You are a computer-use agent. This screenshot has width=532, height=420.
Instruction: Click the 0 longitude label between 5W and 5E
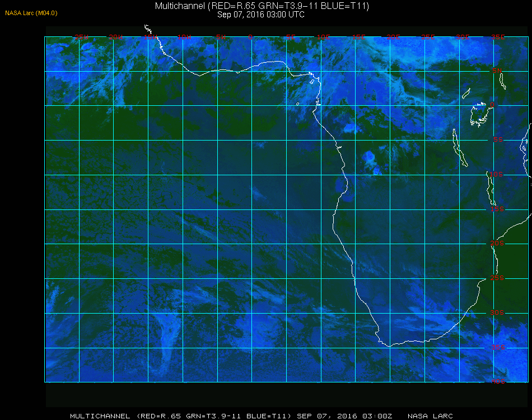tap(250, 37)
